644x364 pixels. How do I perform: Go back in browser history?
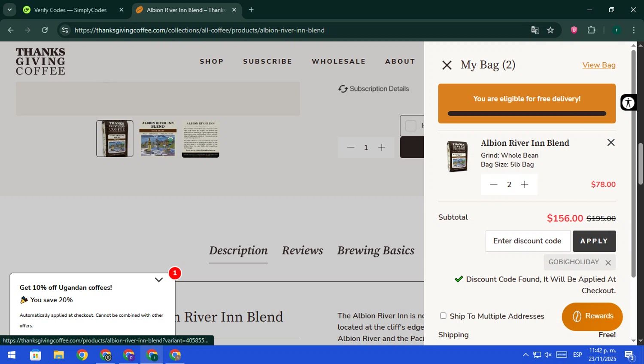click(11, 30)
